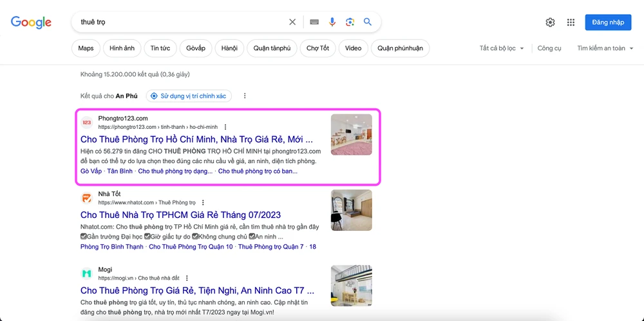644x321 pixels.
Task: Open Google Lens image search icon
Action: [350, 22]
